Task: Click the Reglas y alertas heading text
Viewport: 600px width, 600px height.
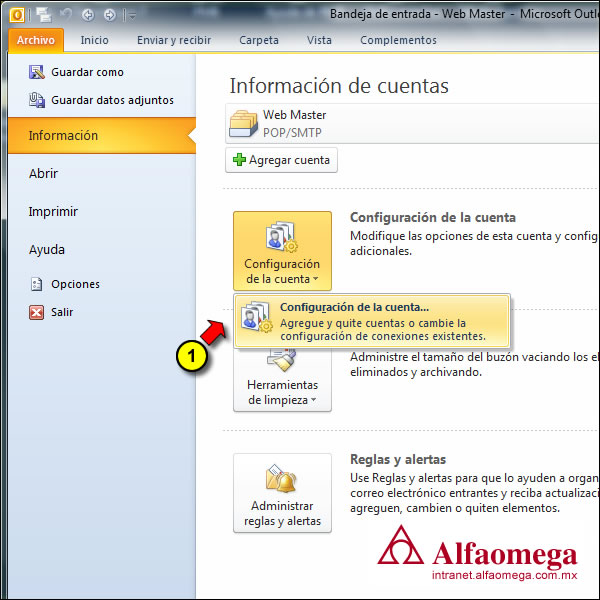Action: 398,459
